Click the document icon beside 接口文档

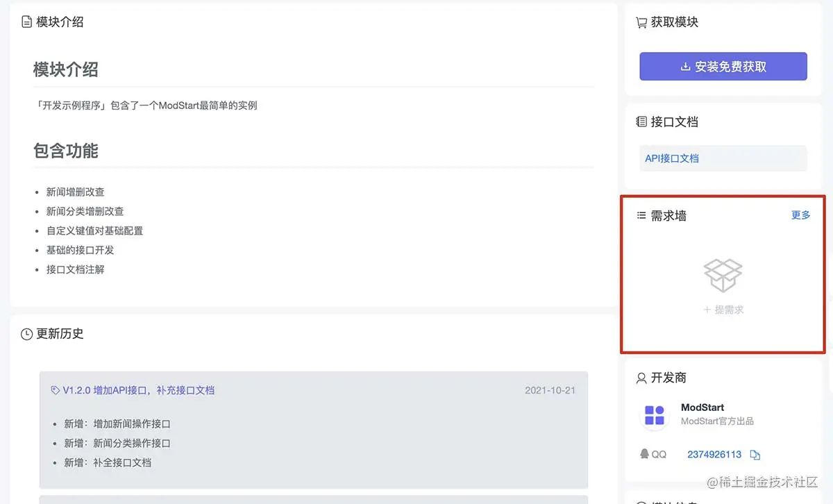(x=641, y=121)
